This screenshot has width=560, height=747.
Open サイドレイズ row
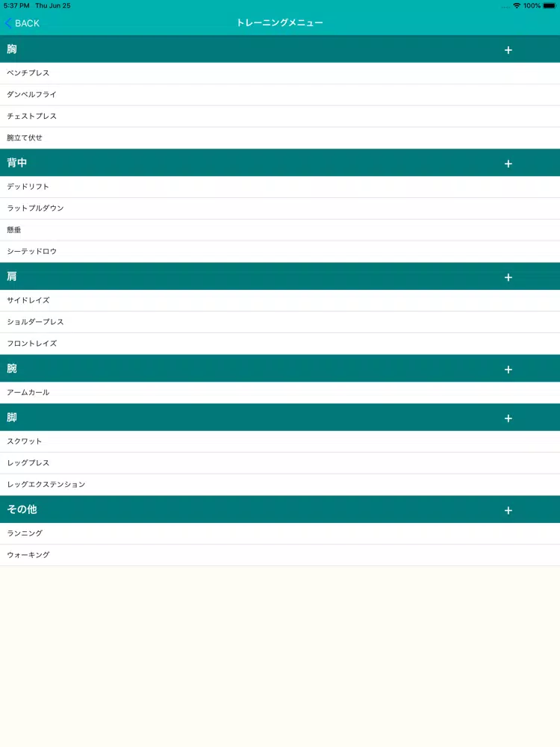280,300
